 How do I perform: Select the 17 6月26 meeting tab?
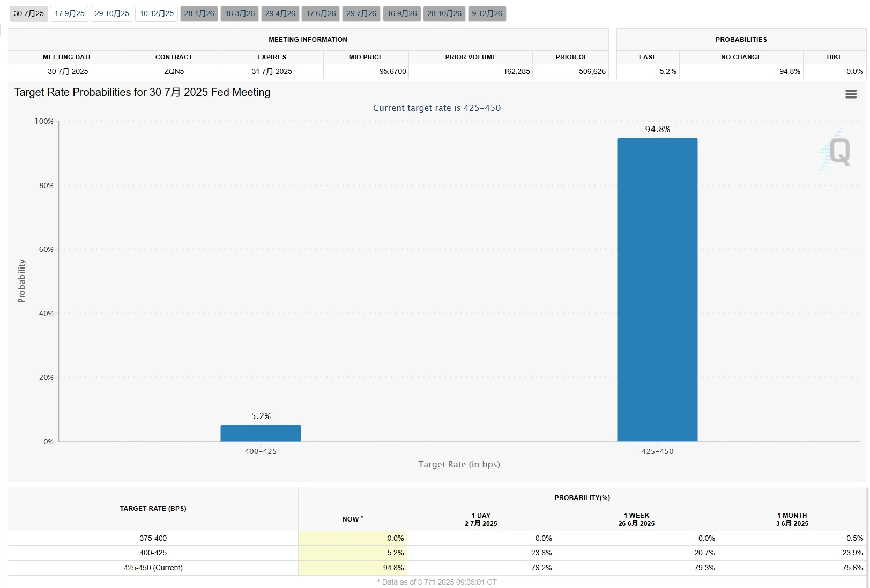click(x=321, y=13)
